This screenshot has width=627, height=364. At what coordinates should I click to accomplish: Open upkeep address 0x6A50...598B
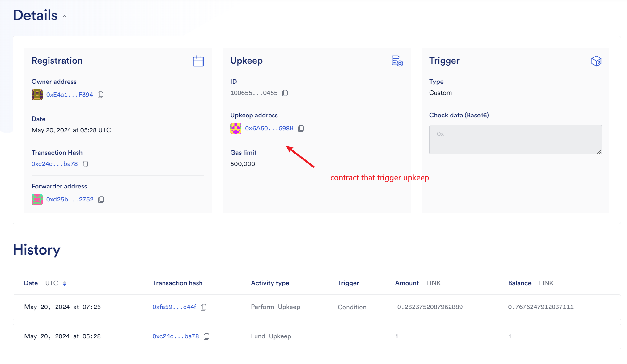point(269,129)
